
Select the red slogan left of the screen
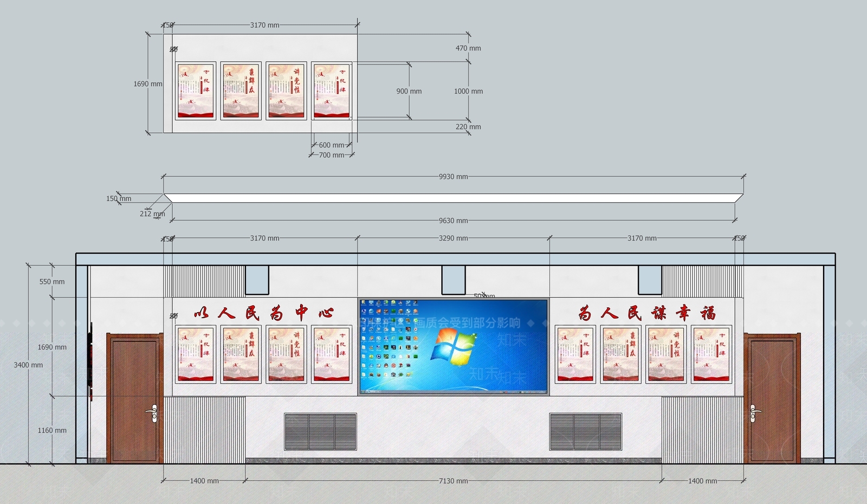pyautogui.click(x=263, y=313)
